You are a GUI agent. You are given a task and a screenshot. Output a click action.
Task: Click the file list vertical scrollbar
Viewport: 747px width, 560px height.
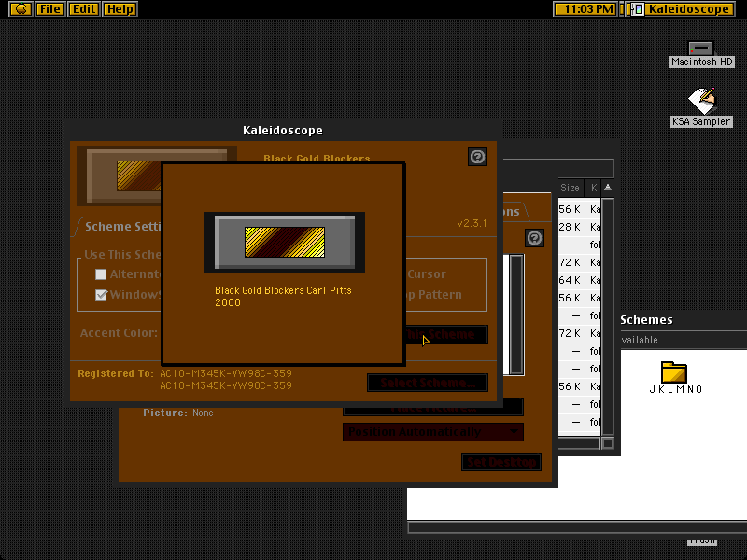click(x=608, y=316)
